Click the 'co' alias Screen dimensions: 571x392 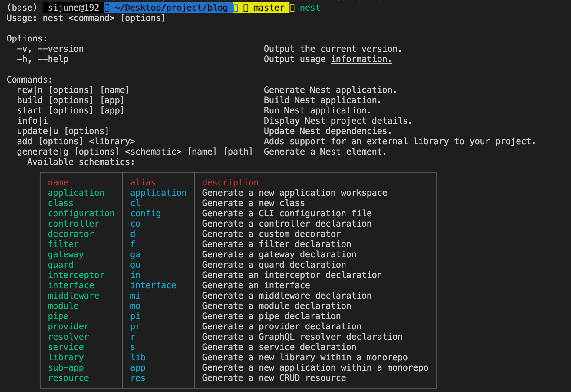(x=135, y=224)
